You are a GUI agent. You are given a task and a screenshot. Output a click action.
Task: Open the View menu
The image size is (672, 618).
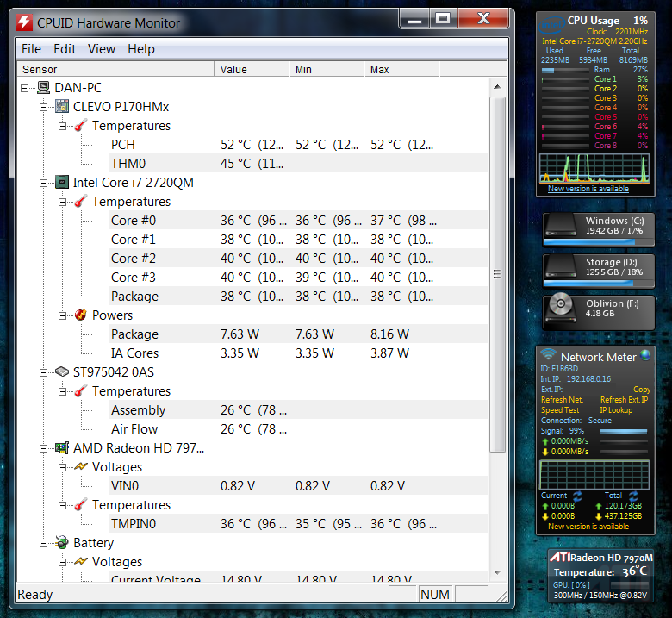coord(102,49)
